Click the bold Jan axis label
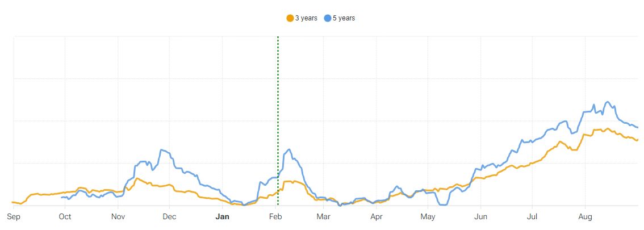Screen dimensions: 644x230 (223, 216)
